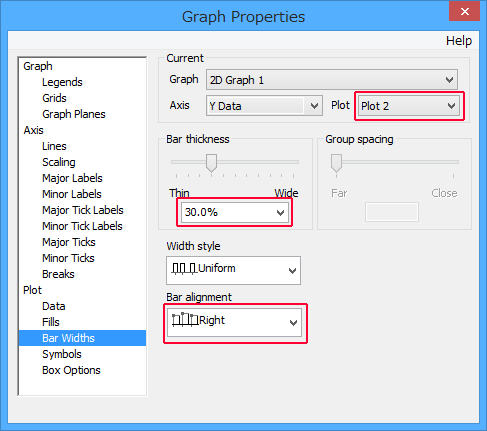
Task: Click the Uniform bar width icon
Action: [x=184, y=268]
